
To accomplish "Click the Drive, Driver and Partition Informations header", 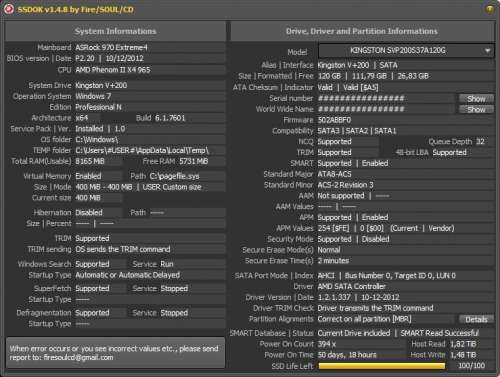I will [362, 31].
